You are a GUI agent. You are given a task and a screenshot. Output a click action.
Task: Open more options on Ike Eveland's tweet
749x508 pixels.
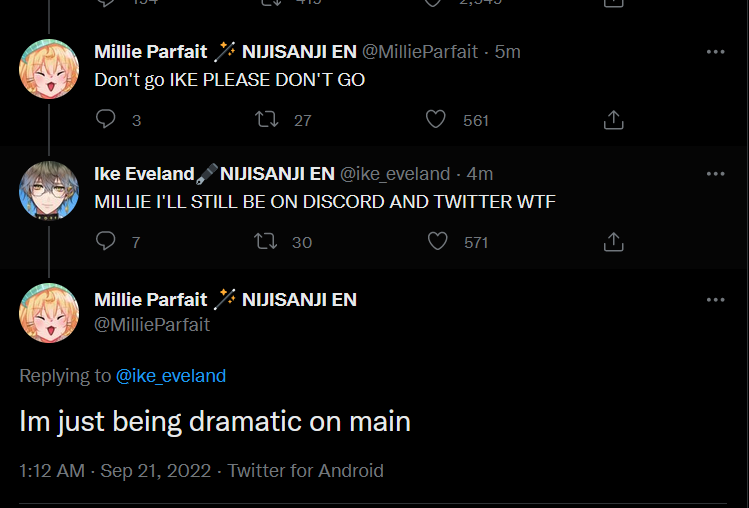pos(715,174)
